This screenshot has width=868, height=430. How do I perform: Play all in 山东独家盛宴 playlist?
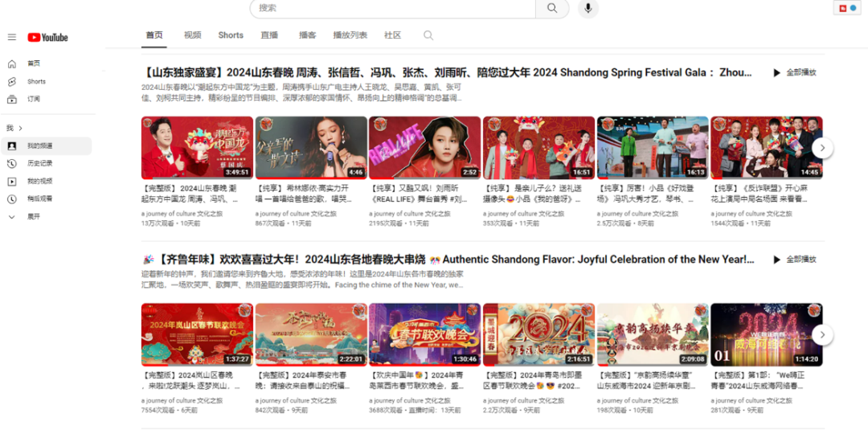coord(794,72)
